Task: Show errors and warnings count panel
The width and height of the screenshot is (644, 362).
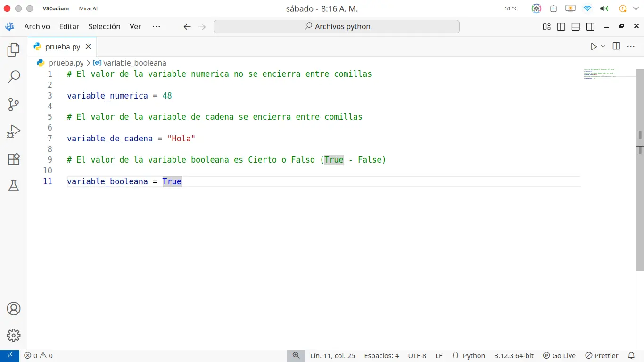Action: (x=39, y=356)
